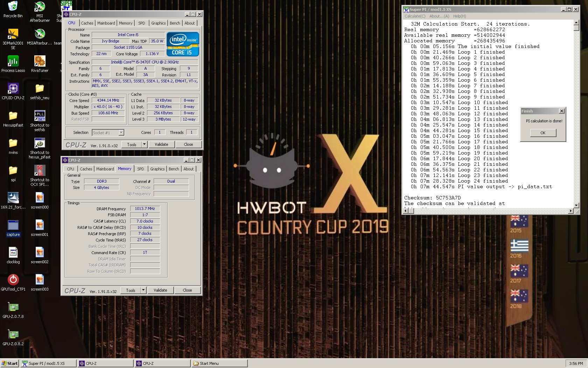
Task: Click Close button in lower CPU-Z
Action: pyautogui.click(x=187, y=290)
